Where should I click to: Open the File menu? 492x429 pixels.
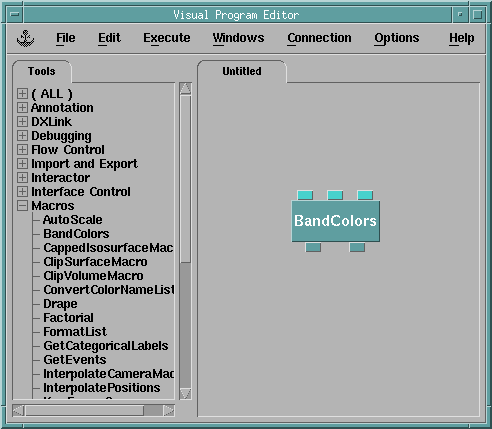tap(66, 38)
